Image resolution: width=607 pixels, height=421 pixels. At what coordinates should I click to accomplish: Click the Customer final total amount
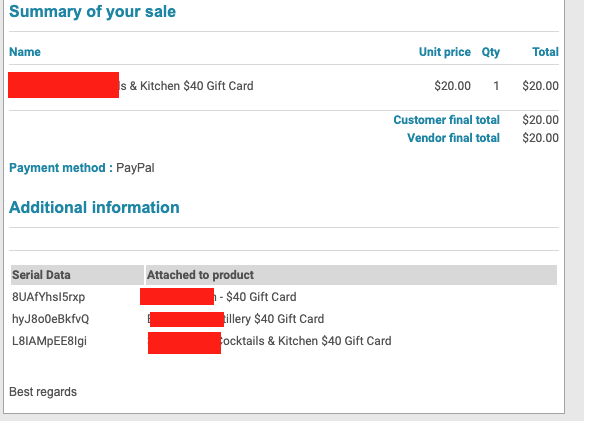[540, 120]
